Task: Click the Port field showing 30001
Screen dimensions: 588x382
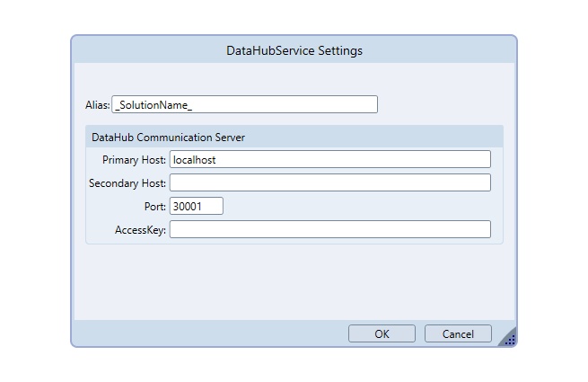Action: (x=196, y=206)
